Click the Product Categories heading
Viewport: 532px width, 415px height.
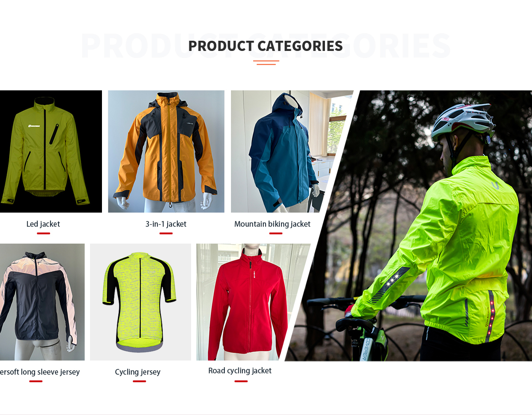coord(266,46)
